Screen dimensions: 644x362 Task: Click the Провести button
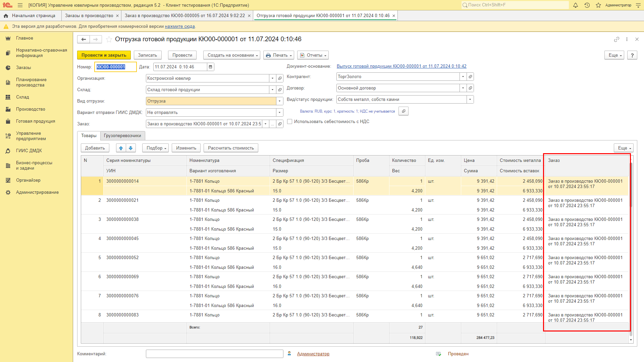coord(182,55)
